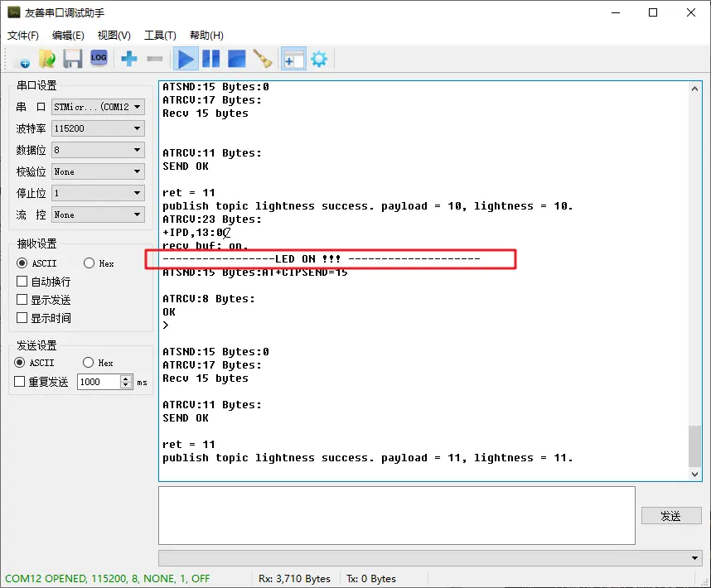This screenshot has width=711, height=588.
Task: Open file with the folder icon
Action: (47, 60)
